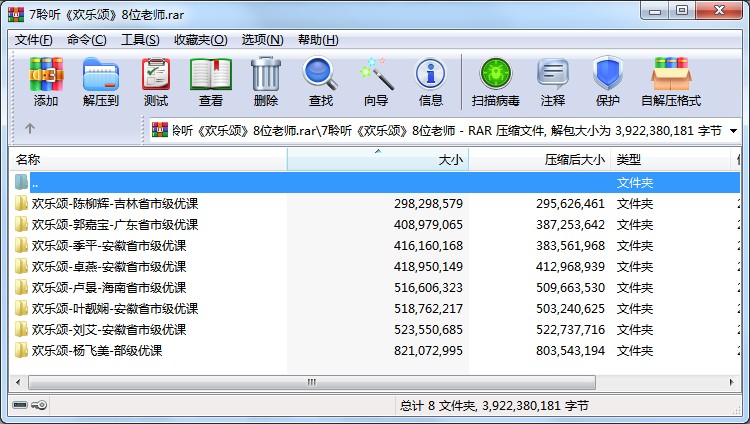This screenshot has height=424, width=750.
Task: Click folder icon of 郭嘉宝 row
Action: point(22,224)
